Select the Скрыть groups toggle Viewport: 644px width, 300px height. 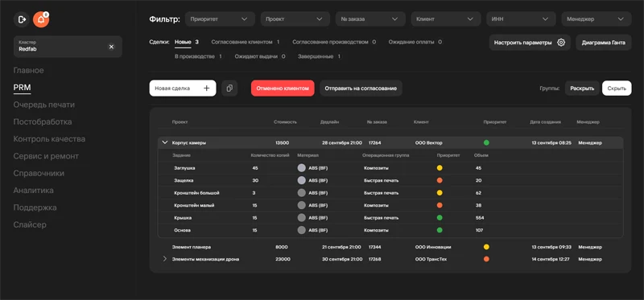pyautogui.click(x=617, y=88)
